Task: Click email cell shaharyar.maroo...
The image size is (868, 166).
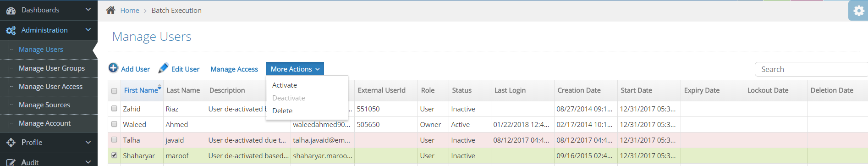Action: pyautogui.click(x=323, y=156)
